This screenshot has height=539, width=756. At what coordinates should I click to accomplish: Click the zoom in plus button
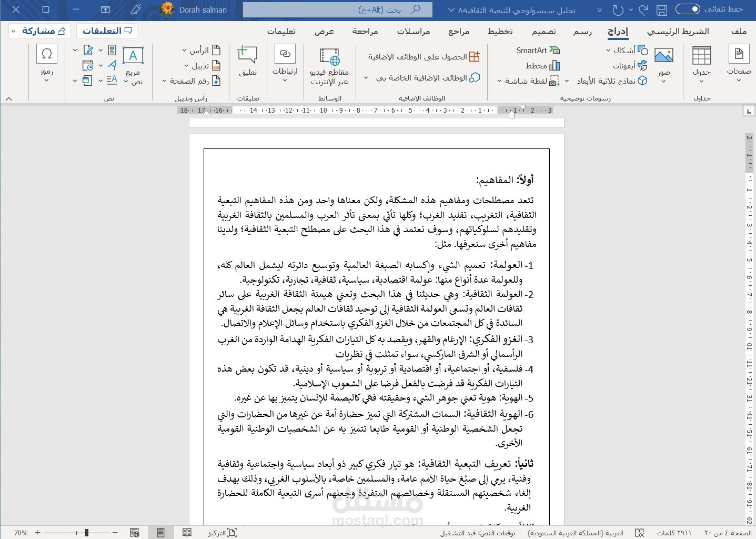pos(37,533)
